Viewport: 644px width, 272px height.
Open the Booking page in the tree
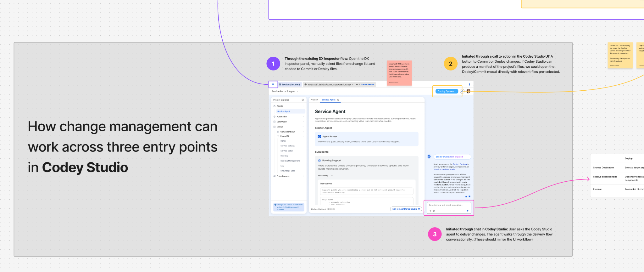tap(284, 156)
